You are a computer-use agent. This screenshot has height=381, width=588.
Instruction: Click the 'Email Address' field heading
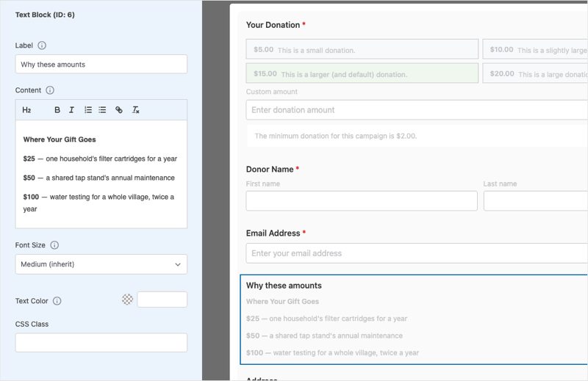pos(273,233)
